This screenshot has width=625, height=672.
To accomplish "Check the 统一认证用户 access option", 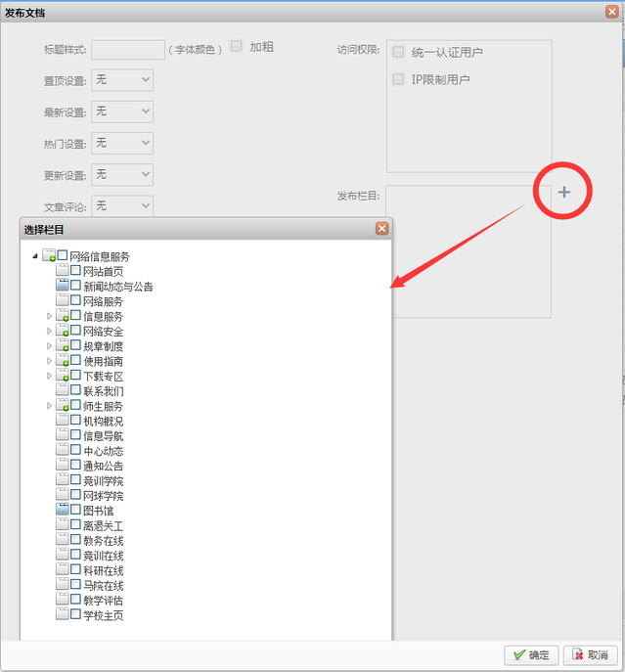I will click(x=398, y=52).
